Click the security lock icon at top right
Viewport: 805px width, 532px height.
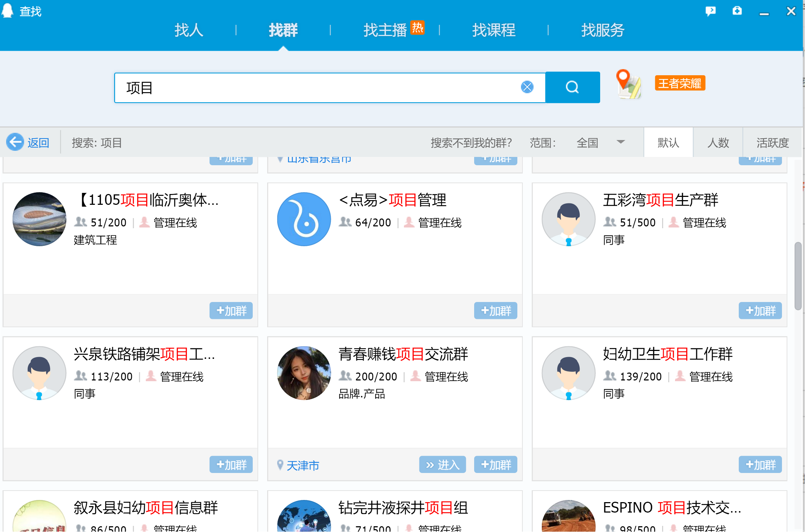(x=737, y=11)
